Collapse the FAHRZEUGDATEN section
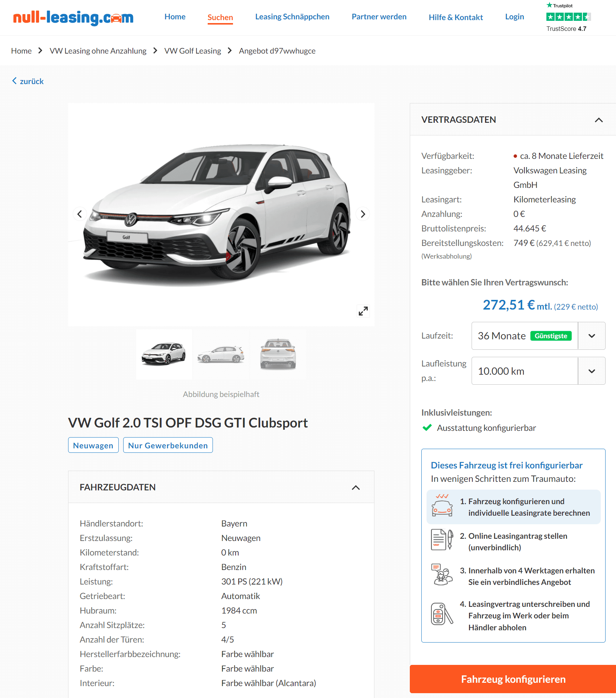The height and width of the screenshot is (698, 616). click(x=356, y=487)
